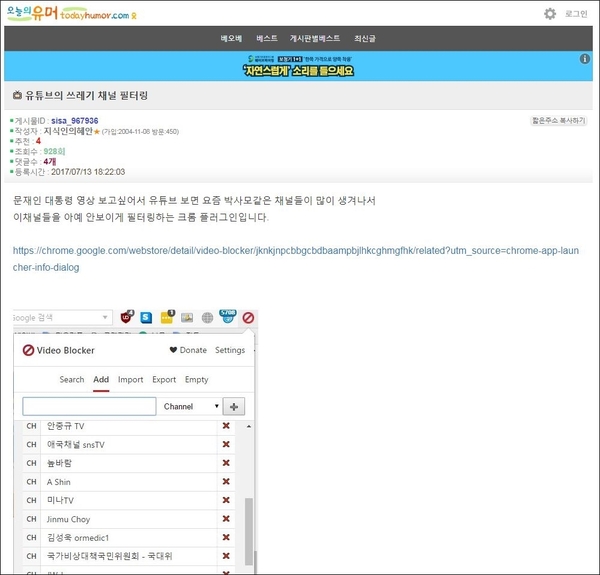Select the Jinmu Choy list entry
Screen dimensions: 600x575
129,519
